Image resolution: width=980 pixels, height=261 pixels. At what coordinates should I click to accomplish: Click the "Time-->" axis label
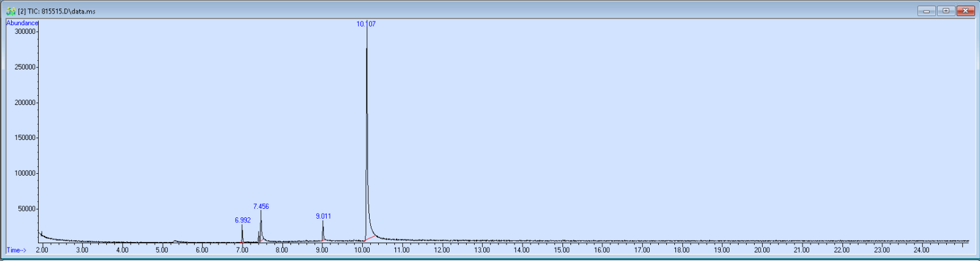click(x=17, y=250)
